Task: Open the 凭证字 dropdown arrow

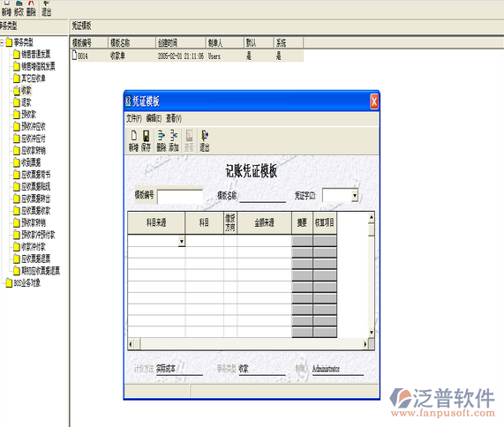Action: pyautogui.click(x=355, y=195)
